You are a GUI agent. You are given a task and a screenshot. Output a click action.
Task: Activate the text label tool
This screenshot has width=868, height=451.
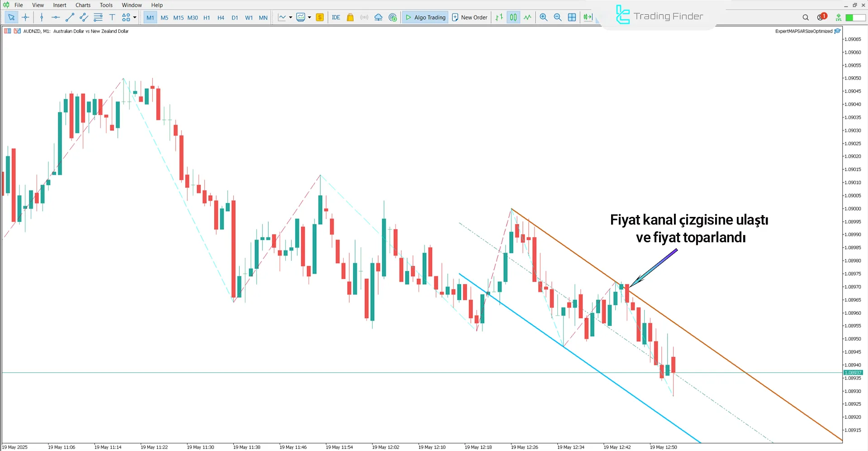click(x=112, y=17)
